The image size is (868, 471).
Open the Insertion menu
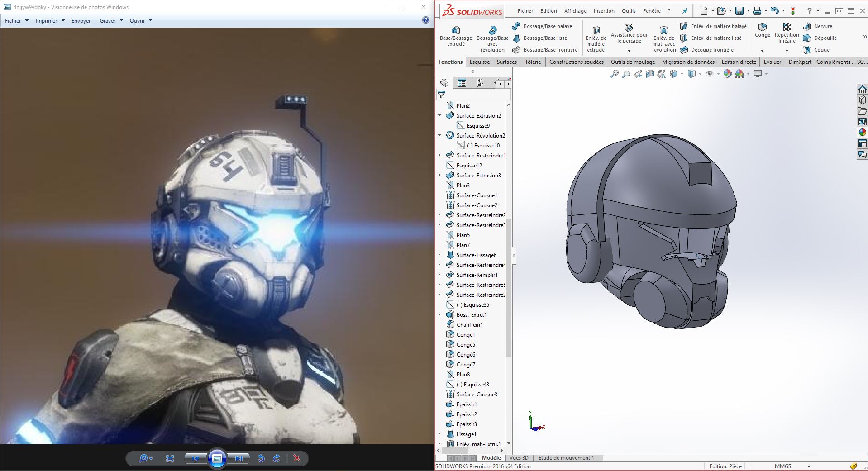click(x=604, y=11)
